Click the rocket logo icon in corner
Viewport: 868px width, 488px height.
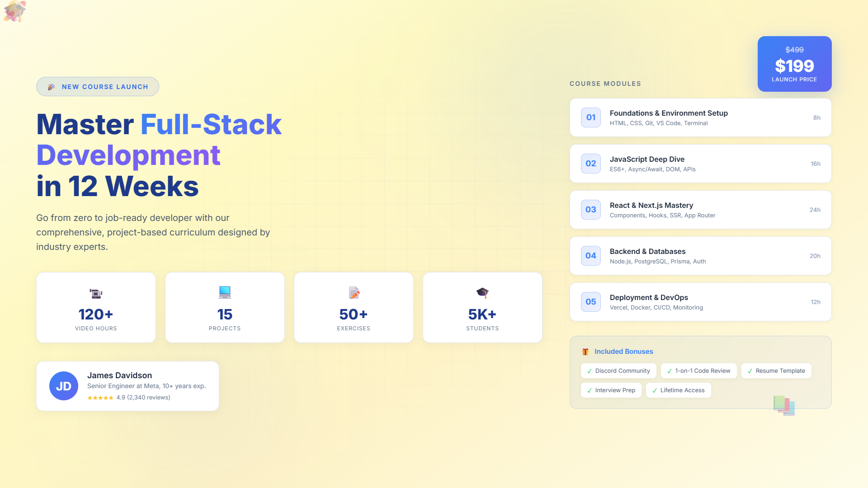coord(14,11)
